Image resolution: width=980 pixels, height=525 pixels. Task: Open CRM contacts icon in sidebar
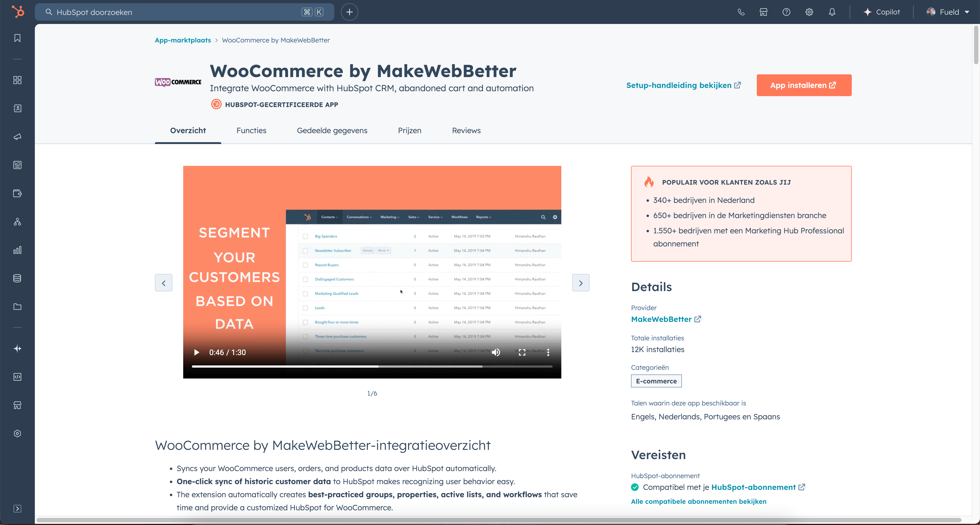coord(17,108)
